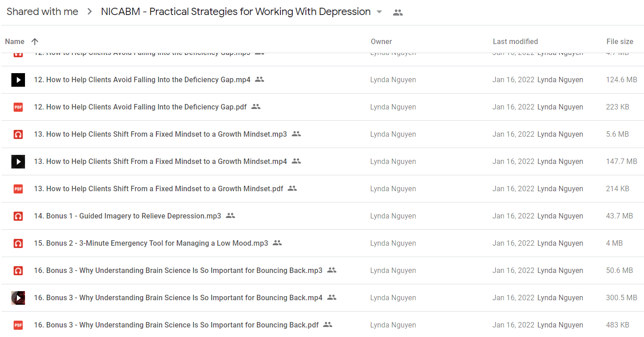Click the audio icon for 15. Bonus 2 Emergency Tool

pos(18,243)
